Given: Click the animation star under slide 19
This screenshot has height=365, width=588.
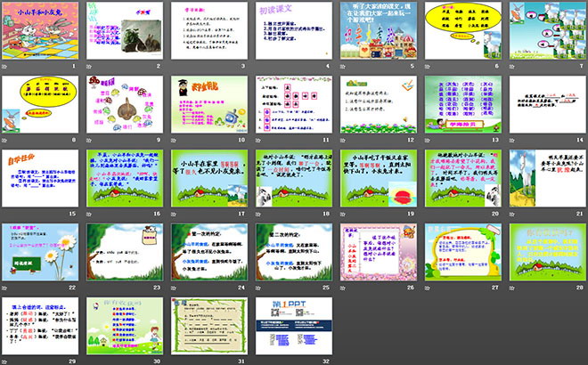Looking at the screenshot, I should click(x=343, y=214).
